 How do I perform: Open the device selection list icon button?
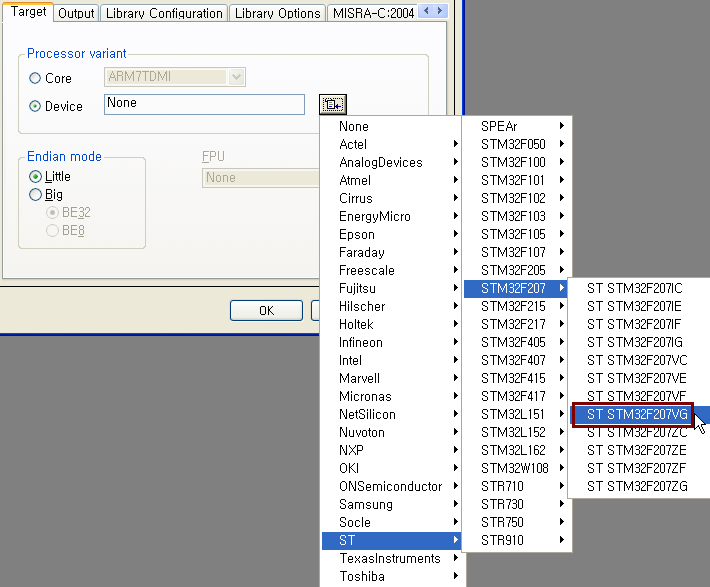(333, 105)
